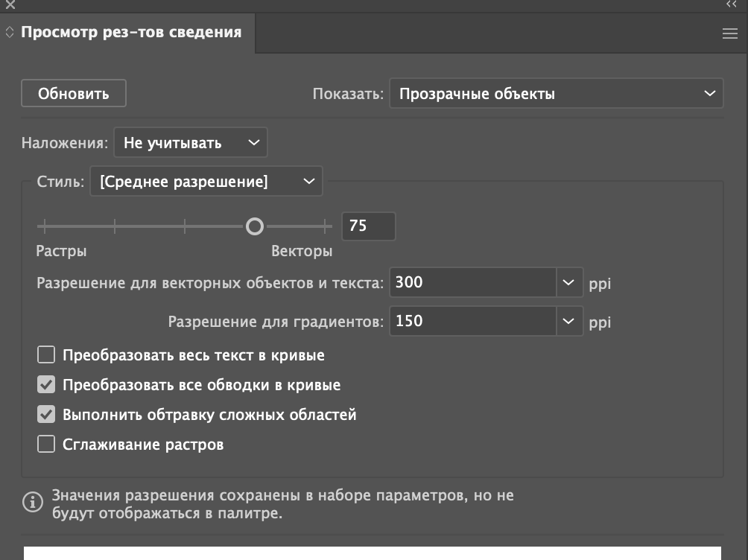The image size is (748, 560).
Task: Click the panel collapse double-arrow icon
Action: coord(731,4)
